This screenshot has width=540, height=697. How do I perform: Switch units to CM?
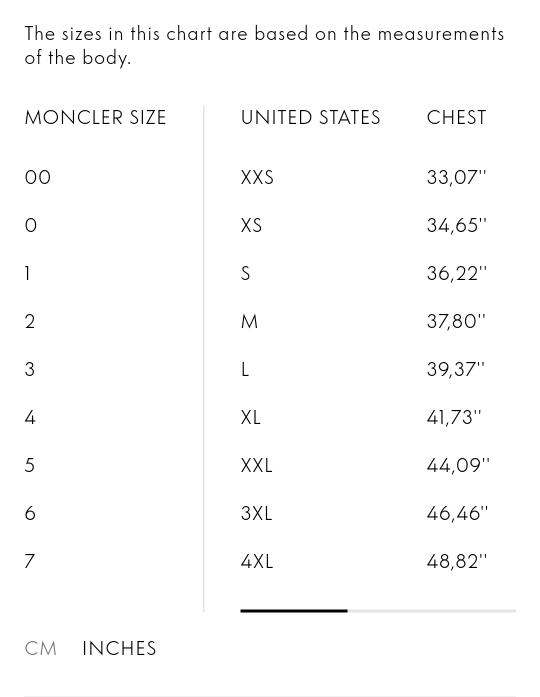40,649
